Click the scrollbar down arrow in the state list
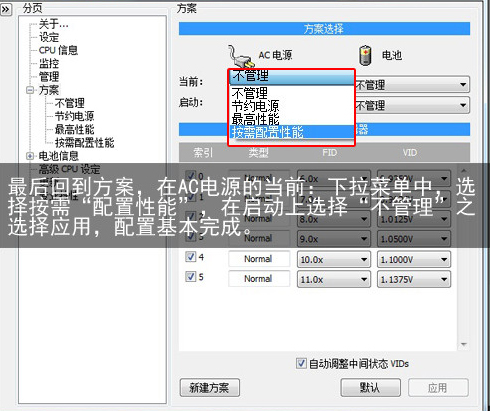Screen dimensions: 490x411 464,345
